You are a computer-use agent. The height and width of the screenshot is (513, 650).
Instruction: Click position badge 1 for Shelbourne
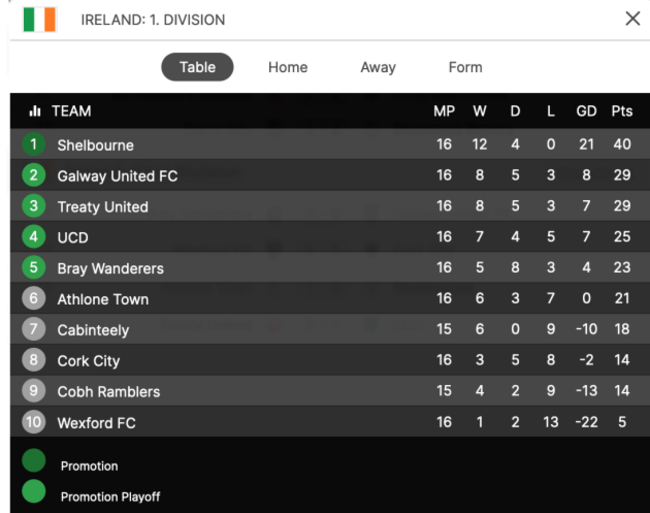(34, 144)
